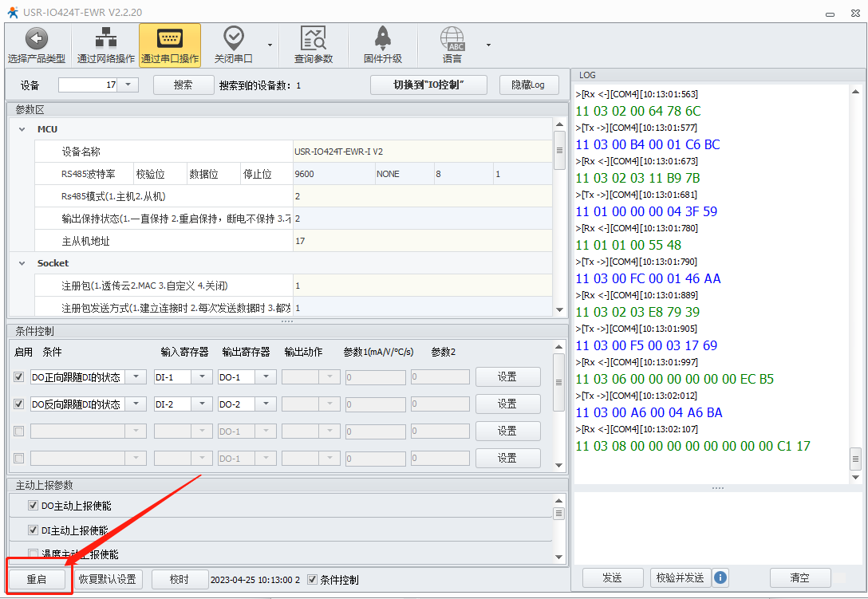Click the 搜索 search button
Viewport: 868px width, 599px height.
coord(183,85)
